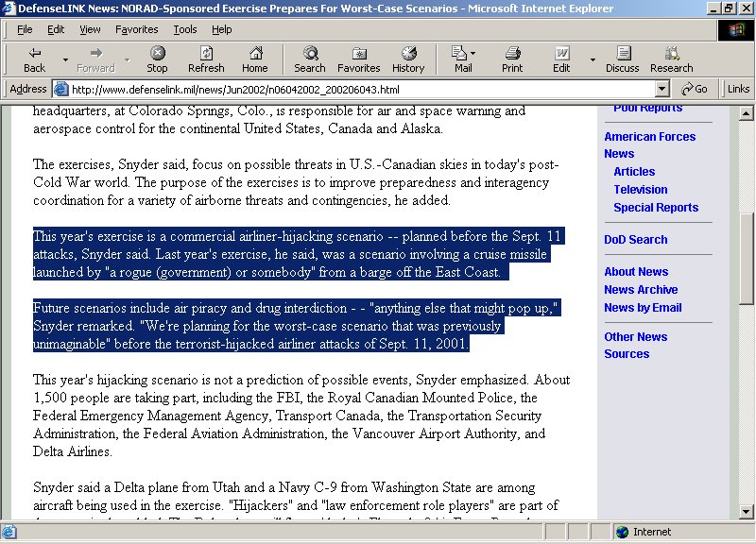756x544 pixels.
Task: Open the Special Reports link
Action: pyautogui.click(x=656, y=207)
